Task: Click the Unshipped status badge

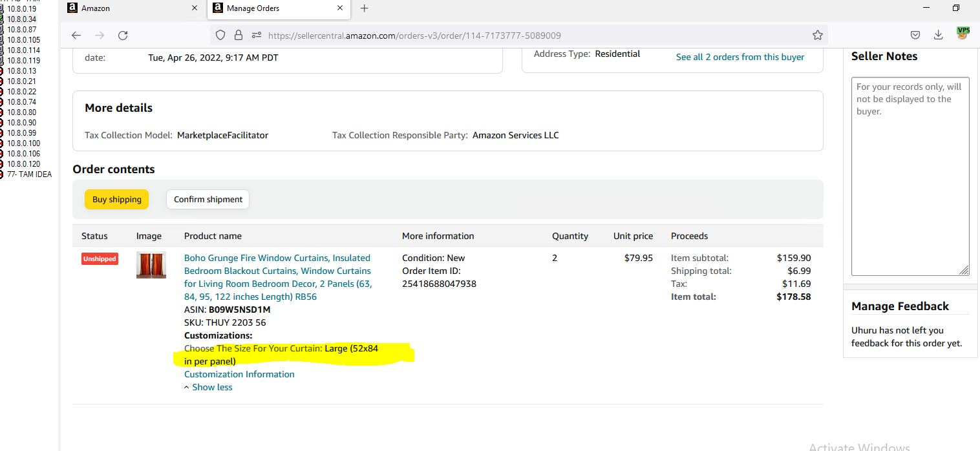Action: pos(100,258)
